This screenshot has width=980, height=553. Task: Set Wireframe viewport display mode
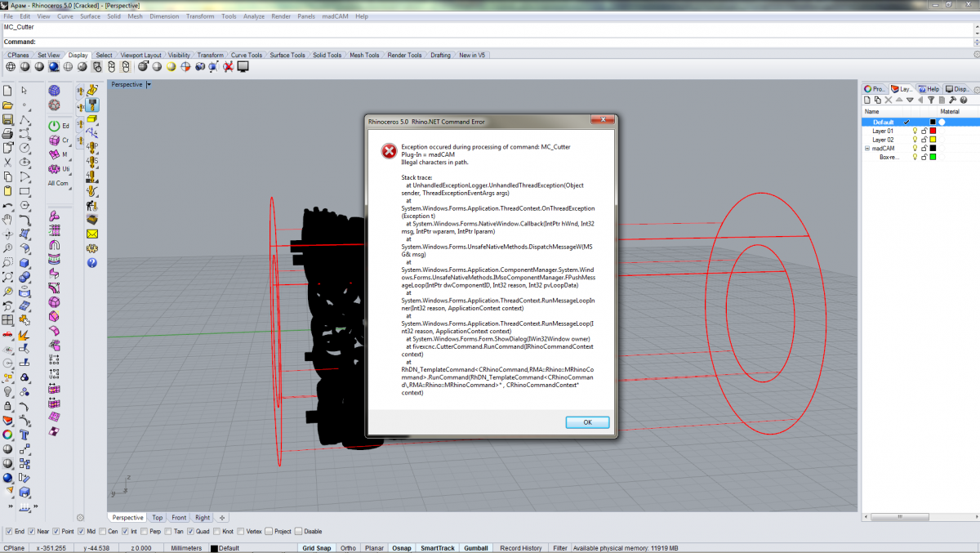[x=11, y=66]
